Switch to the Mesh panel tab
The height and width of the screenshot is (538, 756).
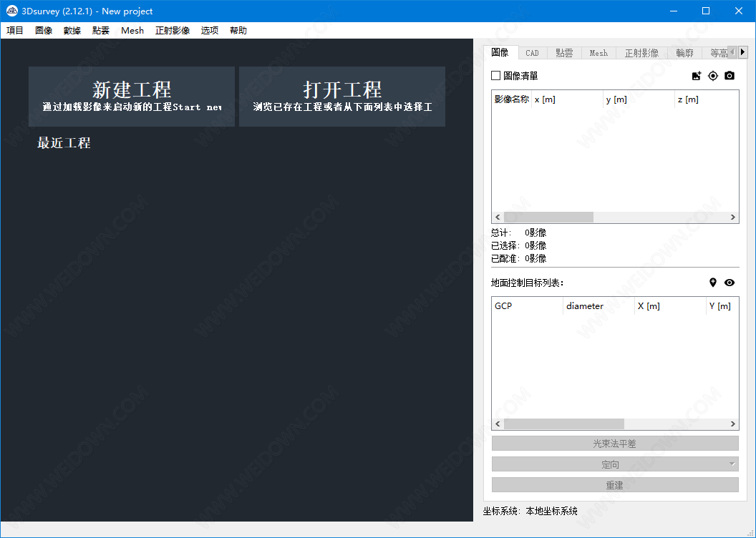click(x=598, y=53)
